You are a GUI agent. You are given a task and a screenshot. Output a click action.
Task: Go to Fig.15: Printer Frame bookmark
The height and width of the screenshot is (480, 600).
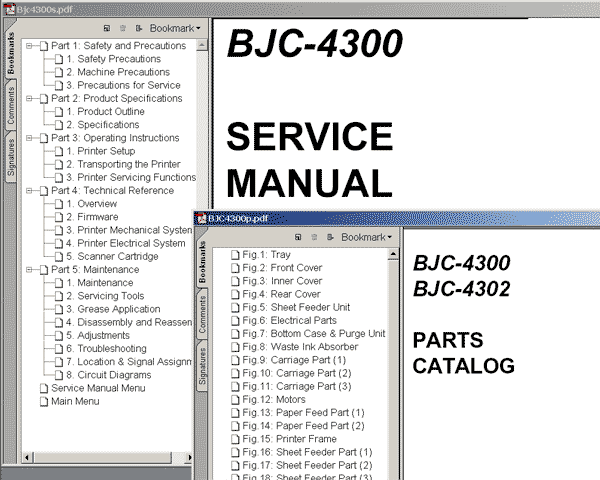[x=289, y=439]
